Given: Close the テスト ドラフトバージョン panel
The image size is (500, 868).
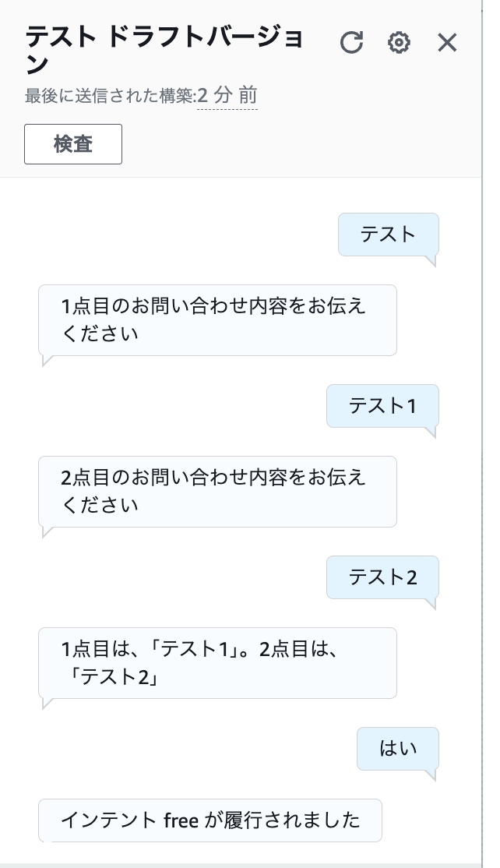Looking at the screenshot, I should [447, 43].
